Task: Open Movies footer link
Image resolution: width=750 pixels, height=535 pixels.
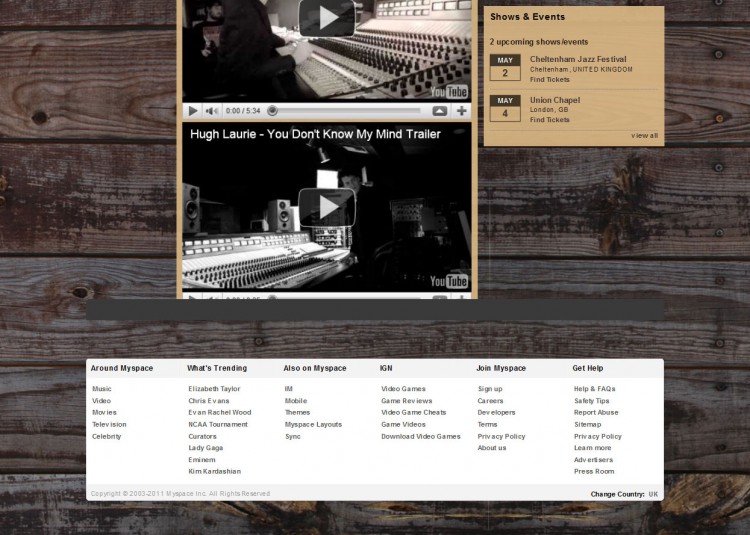Action: (104, 412)
